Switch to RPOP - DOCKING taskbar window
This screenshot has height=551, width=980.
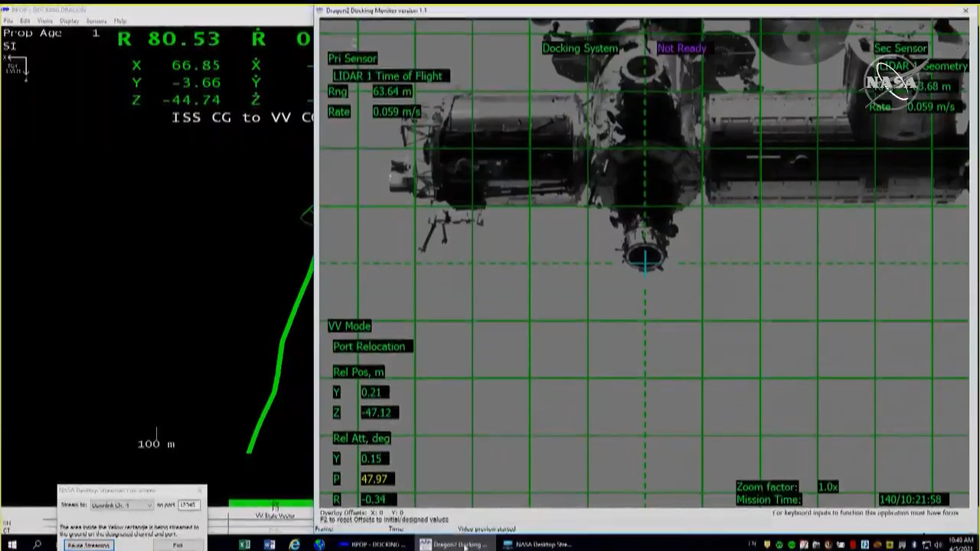coord(371,545)
